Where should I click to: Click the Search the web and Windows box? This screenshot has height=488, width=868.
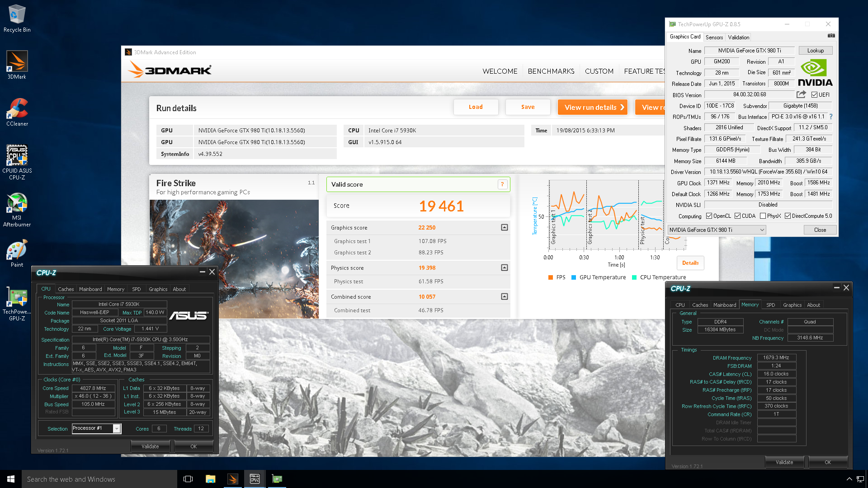99,479
